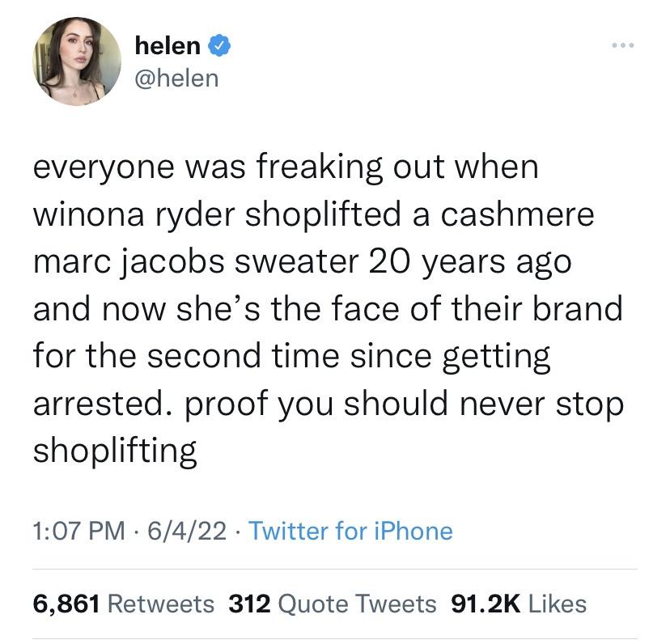Click the display name "helen"
Image resolution: width=670 pixels, height=644 pixels.
[x=168, y=46]
